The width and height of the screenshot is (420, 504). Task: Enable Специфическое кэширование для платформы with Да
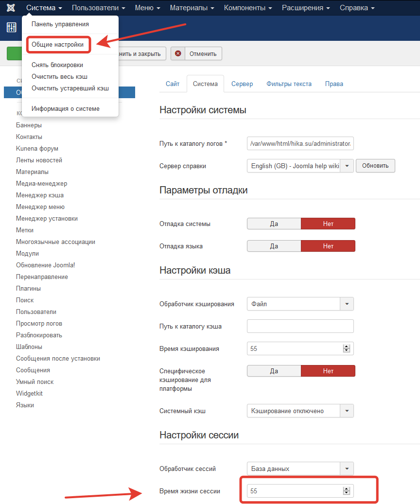[274, 371]
